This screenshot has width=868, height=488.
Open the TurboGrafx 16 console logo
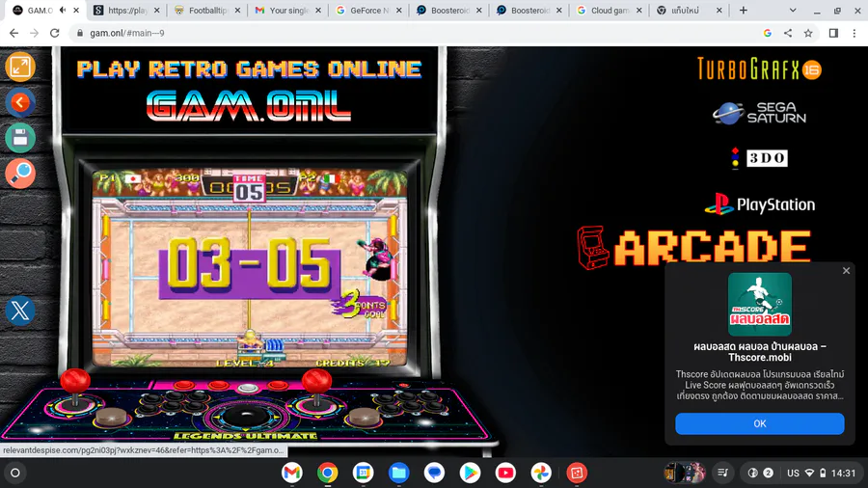click(759, 69)
